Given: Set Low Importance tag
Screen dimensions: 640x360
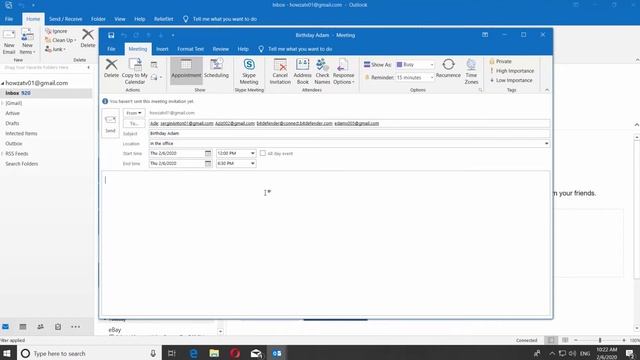Looking at the screenshot, I should point(511,80).
